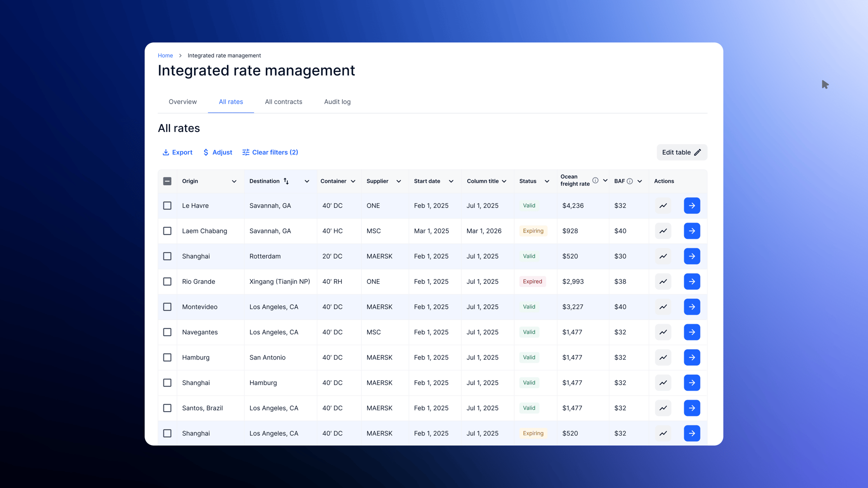Screen dimensions: 868x488
Task: Open the Laem Chabang rate arrow button
Action: coord(692,231)
